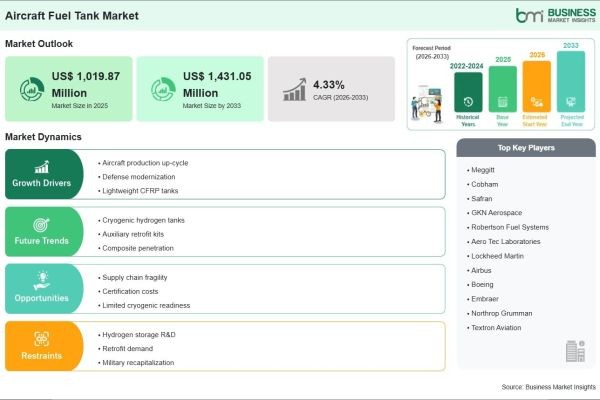This screenshot has height=400, width=600.
Task: Click 'Limited cryogenic readiness' bullet
Action: [x=144, y=305]
